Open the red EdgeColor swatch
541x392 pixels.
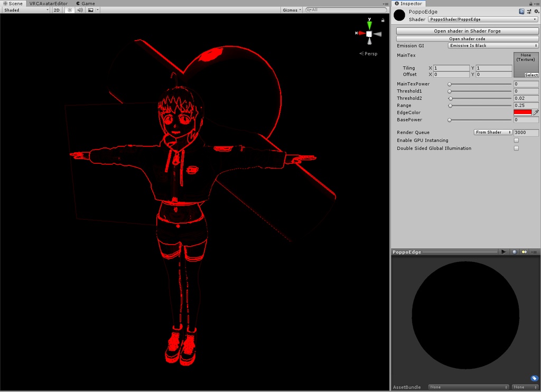(523, 113)
